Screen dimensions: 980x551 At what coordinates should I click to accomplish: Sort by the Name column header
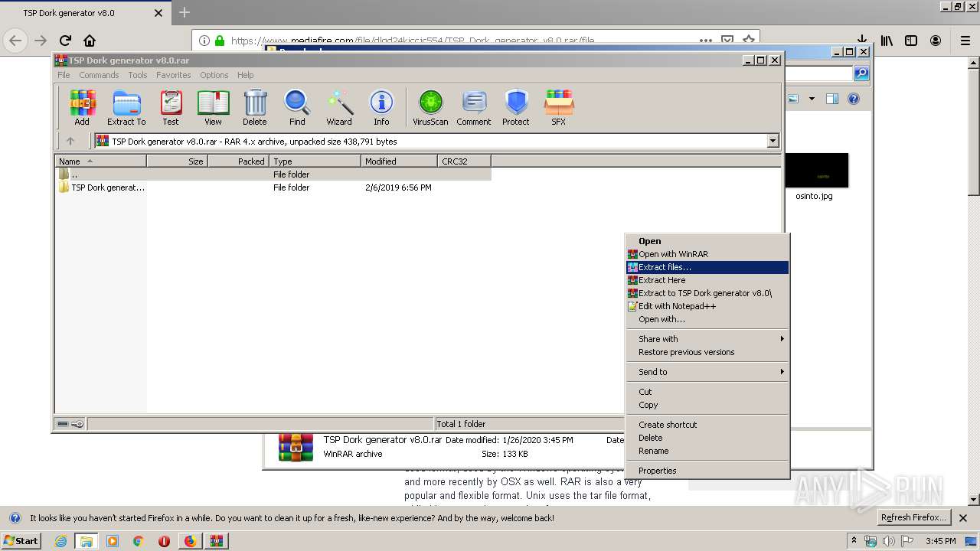point(100,161)
